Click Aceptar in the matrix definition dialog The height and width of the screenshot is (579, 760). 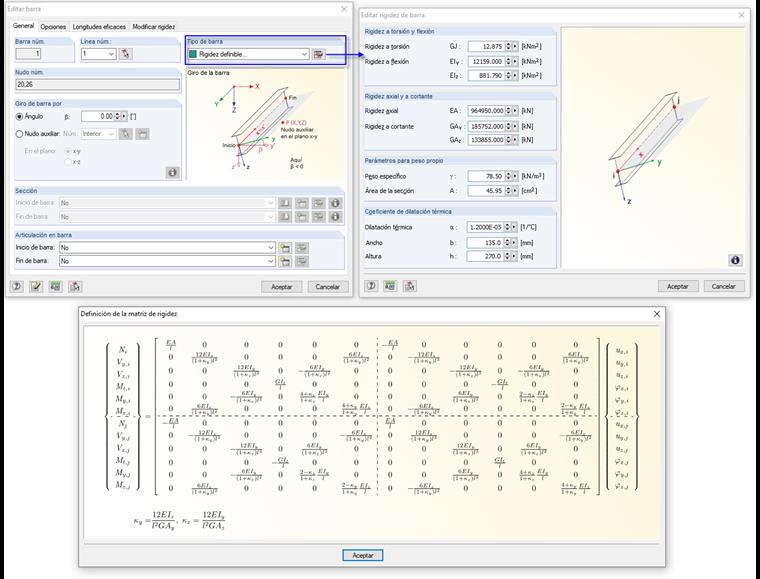coord(362,555)
